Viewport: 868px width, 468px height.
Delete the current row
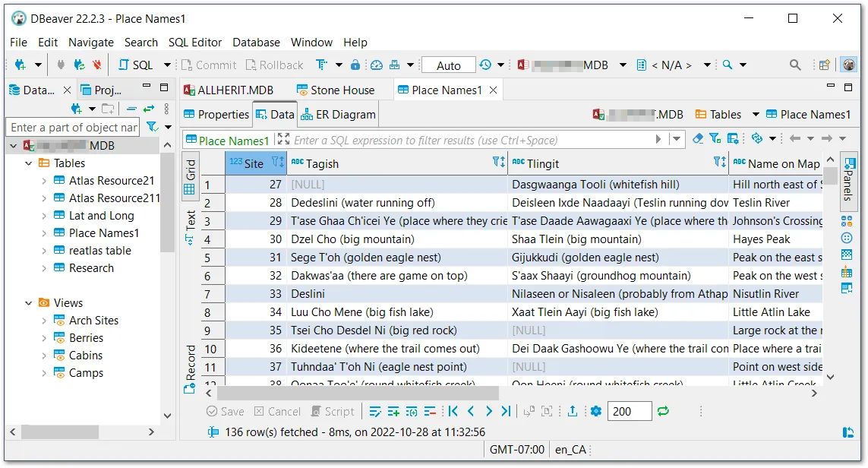(x=431, y=411)
